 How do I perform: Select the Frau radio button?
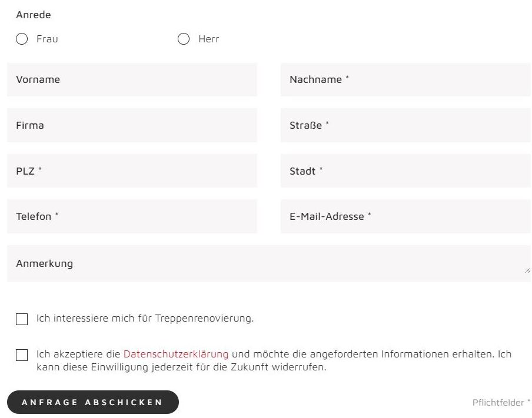(x=22, y=39)
